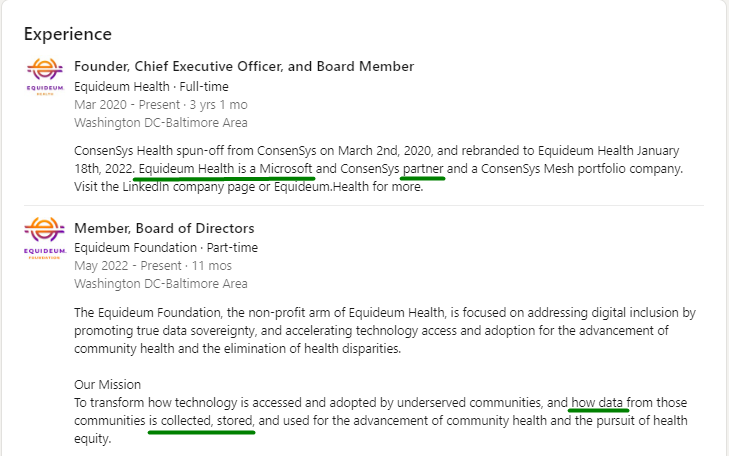Click the "Our Mission" subheading
The height and width of the screenshot is (456, 729).
108,384
